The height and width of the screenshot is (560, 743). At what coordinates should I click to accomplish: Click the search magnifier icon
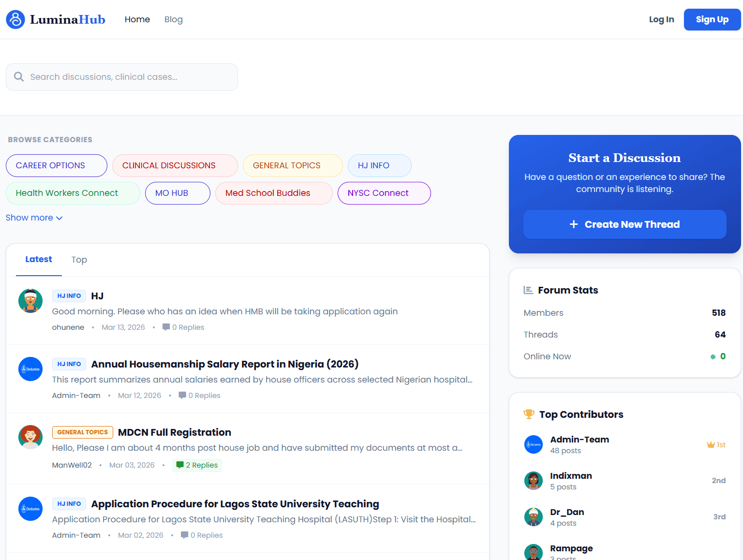click(x=19, y=77)
